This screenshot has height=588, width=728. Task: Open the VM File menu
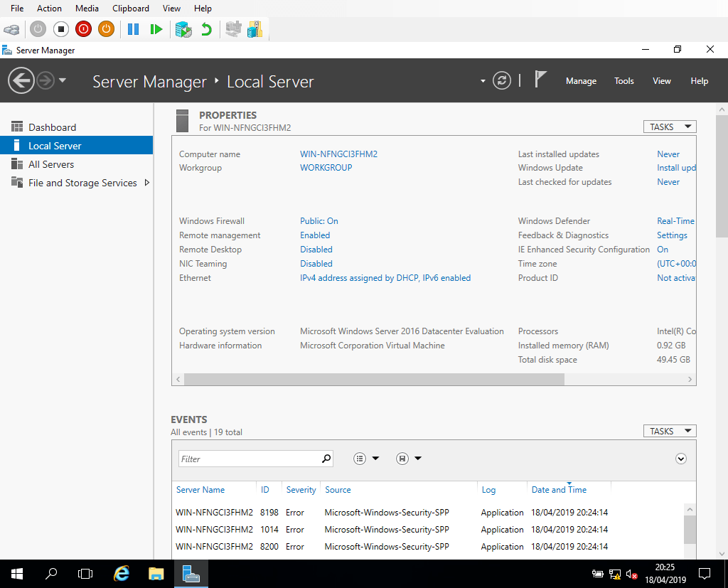[17, 9]
